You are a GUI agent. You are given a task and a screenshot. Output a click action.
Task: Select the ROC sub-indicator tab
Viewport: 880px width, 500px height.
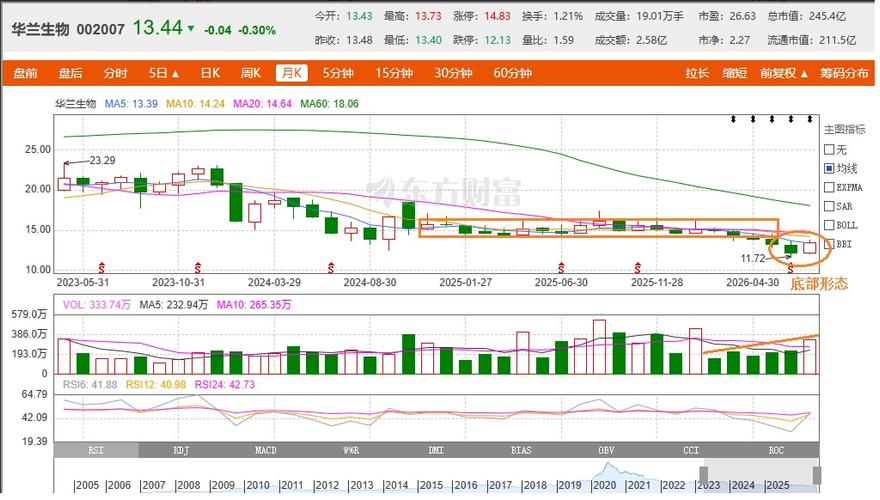point(776,450)
